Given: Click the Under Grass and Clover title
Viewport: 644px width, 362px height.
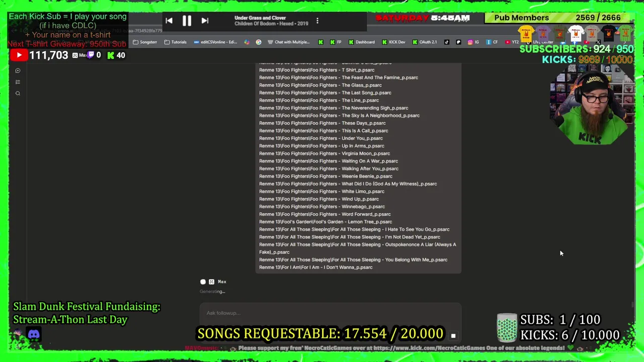Looking at the screenshot, I should point(260,18).
